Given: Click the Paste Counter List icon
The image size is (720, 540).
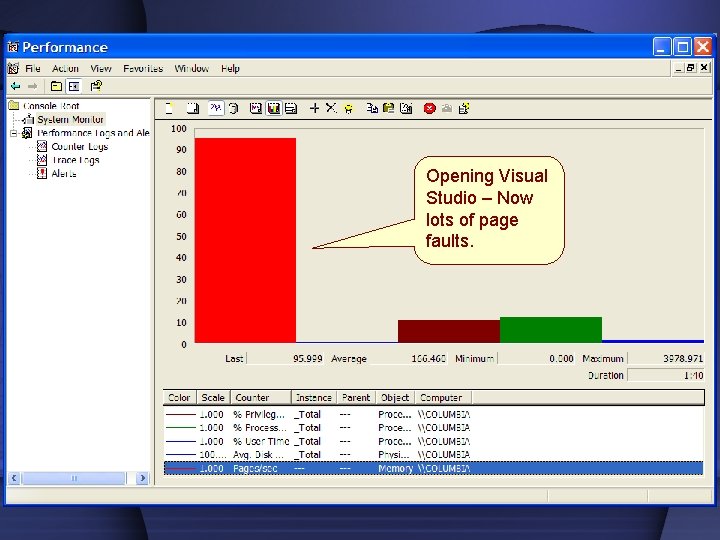Looking at the screenshot, I should point(388,108).
